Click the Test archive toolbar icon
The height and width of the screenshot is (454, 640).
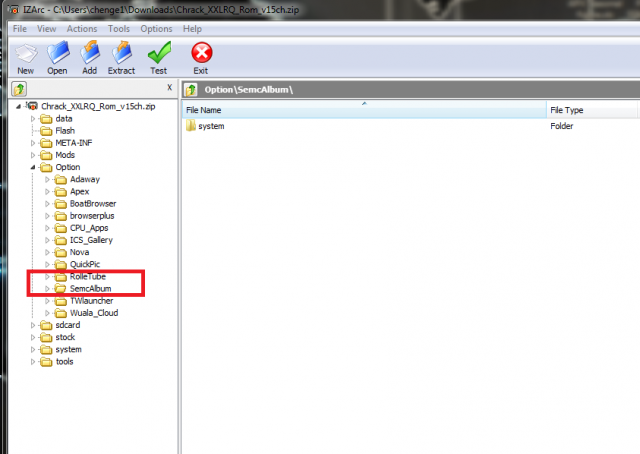pyautogui.click(x=159, y=53)
